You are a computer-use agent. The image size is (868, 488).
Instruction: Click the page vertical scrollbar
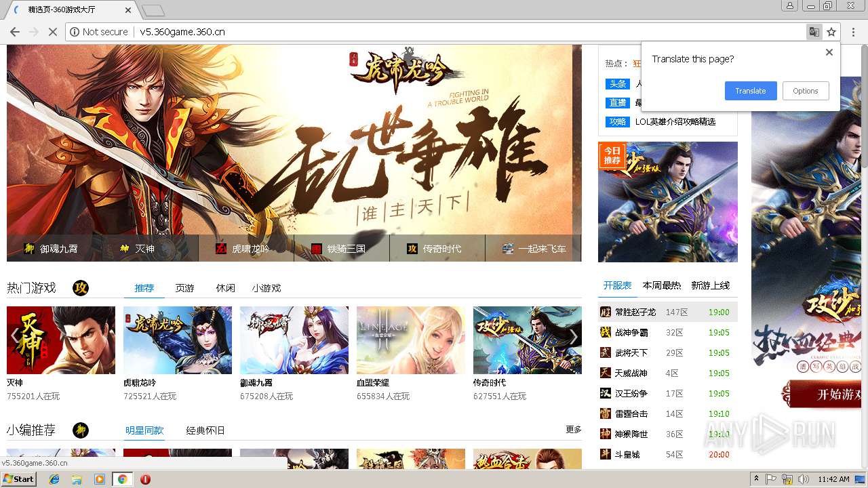click(863, 258)
